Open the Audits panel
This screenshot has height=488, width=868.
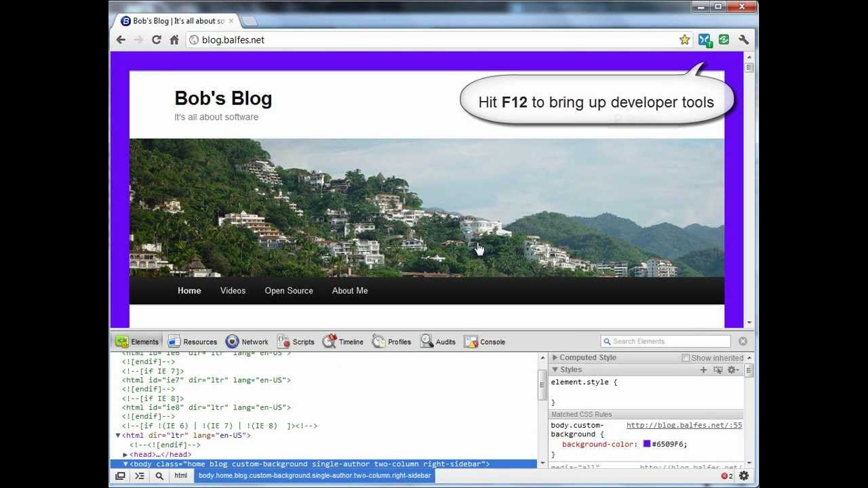click(x=438, y=342)
